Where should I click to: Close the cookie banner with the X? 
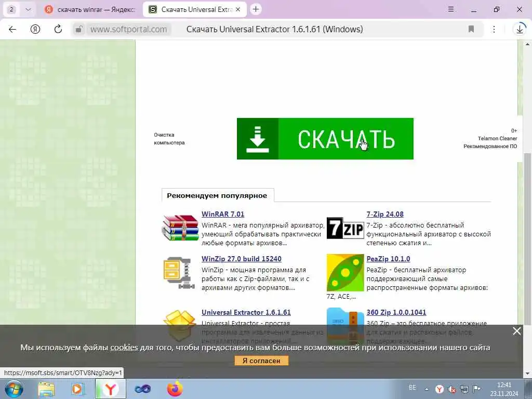[516, 331]
